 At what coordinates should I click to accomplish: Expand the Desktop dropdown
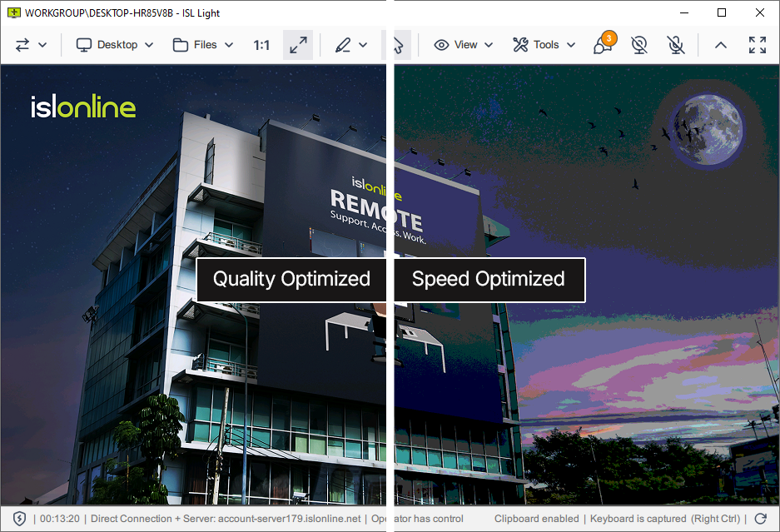(x=115, y=45)
